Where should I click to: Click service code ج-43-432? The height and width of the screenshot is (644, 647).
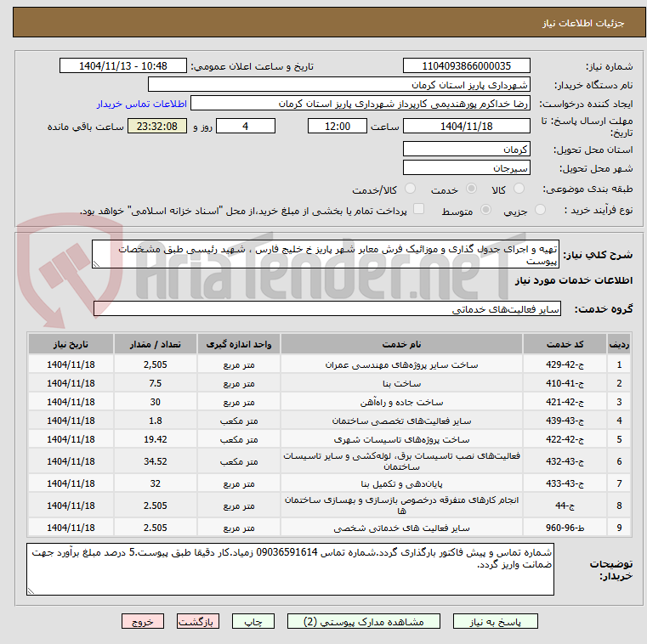click(565, 461)
